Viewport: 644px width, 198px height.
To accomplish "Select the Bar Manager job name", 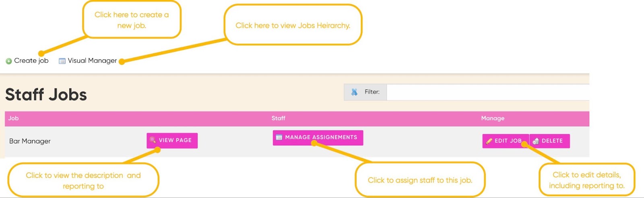I will coord(30,141).
